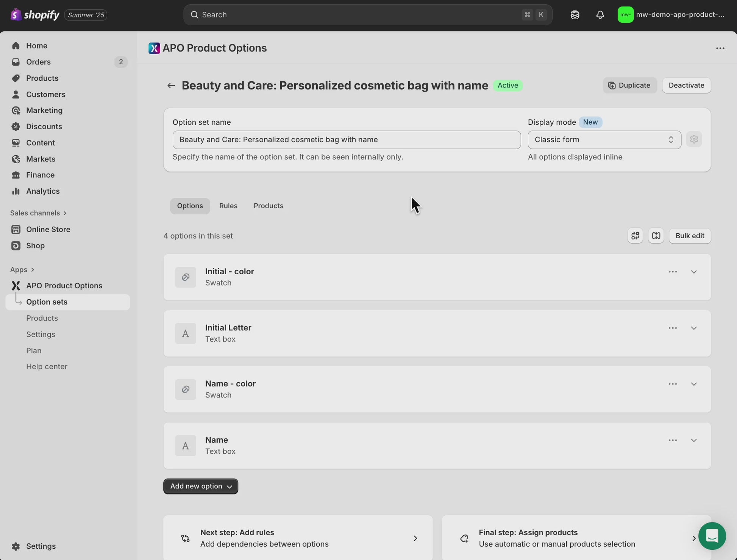Click the Option set name field
Viewport: 737px width, 560px height.
click(x=347, y=140)
